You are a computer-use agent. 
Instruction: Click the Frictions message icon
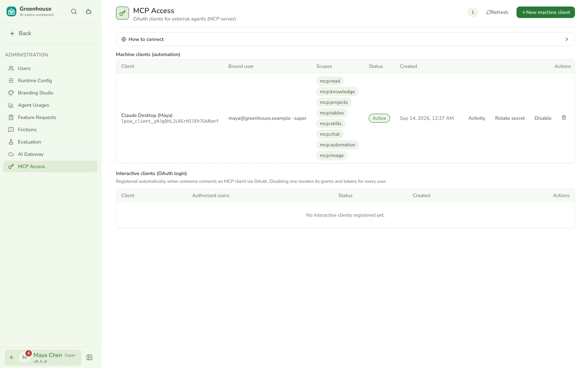pyautogui.click(x=11, y=130)
